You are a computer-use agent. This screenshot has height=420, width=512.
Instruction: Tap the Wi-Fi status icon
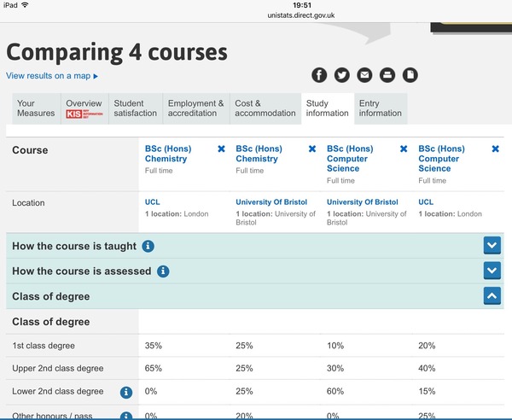25,5
